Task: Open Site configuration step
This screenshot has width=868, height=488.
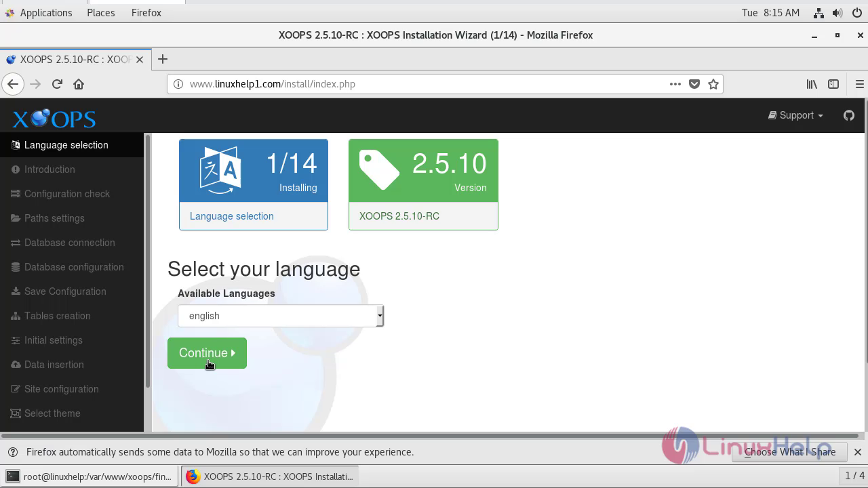Action: [x=72, y=389]
